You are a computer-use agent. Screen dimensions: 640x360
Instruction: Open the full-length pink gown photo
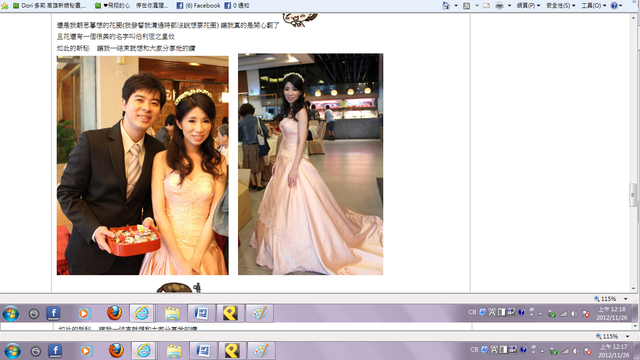click(x=311, y=164)
